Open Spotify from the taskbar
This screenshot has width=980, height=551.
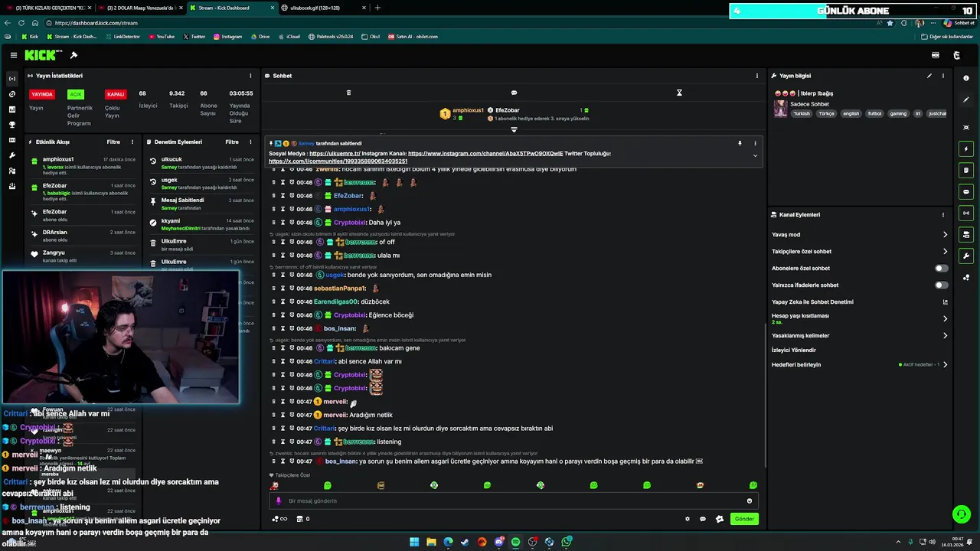pos(515,542)
